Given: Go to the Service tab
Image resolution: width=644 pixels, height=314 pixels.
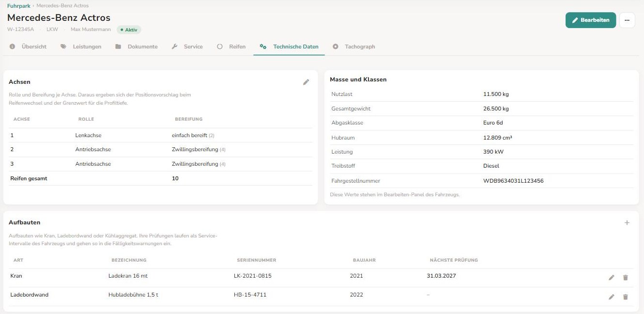Looking at the screenshot, I should coord(187,47).
